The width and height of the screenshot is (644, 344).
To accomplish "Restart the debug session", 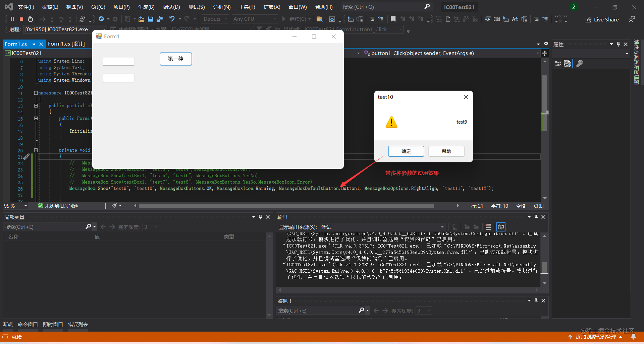I will tap(31, 19).
